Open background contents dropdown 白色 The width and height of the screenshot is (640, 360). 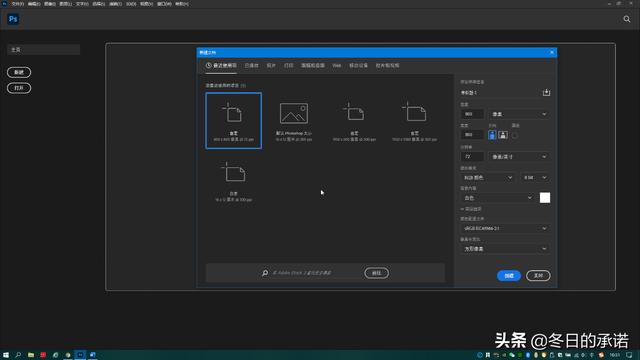point(498,198)
